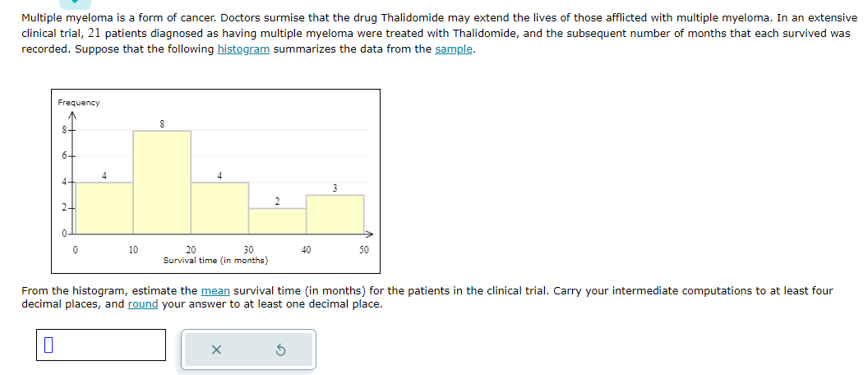Open the mean definition link
The height and width of the screenshot is (375, 868).
(215, 291)
